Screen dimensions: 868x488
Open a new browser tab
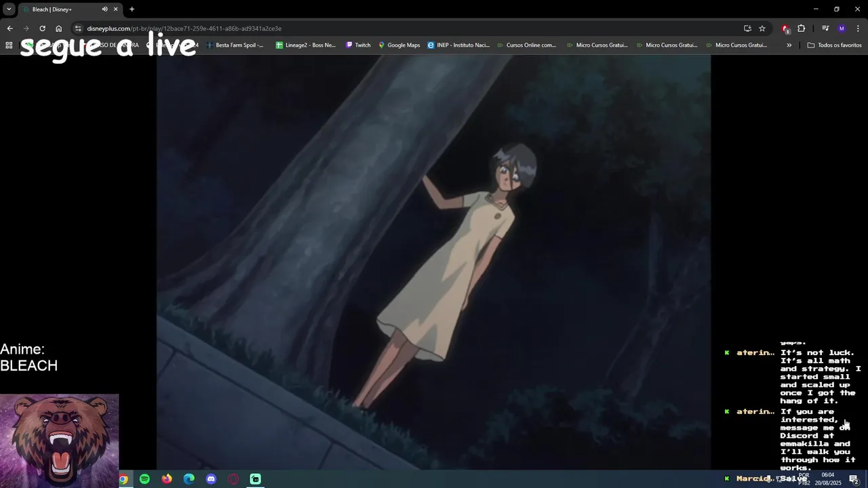tap(132, 9)
